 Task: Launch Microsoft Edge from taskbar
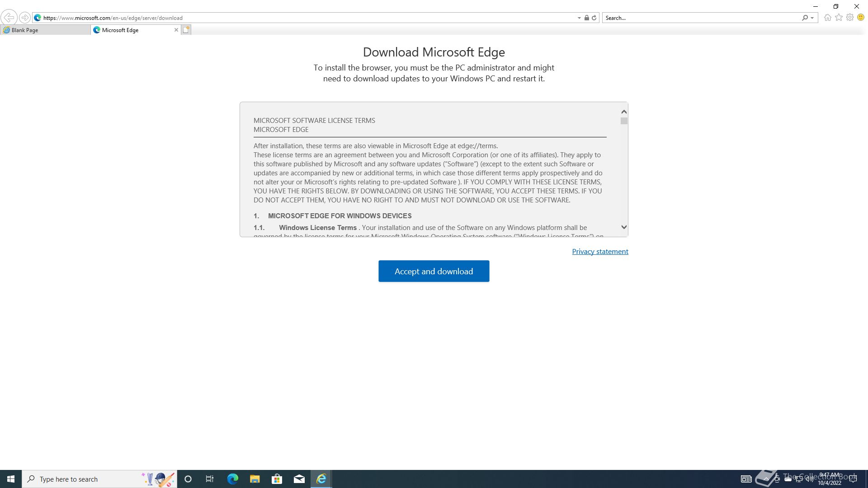coord(232,479)
